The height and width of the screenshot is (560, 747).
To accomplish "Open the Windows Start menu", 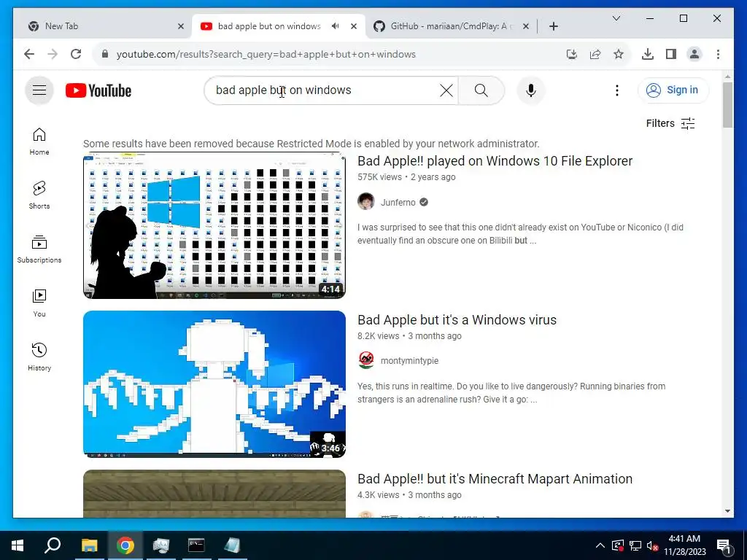I will tap(18, 545).
